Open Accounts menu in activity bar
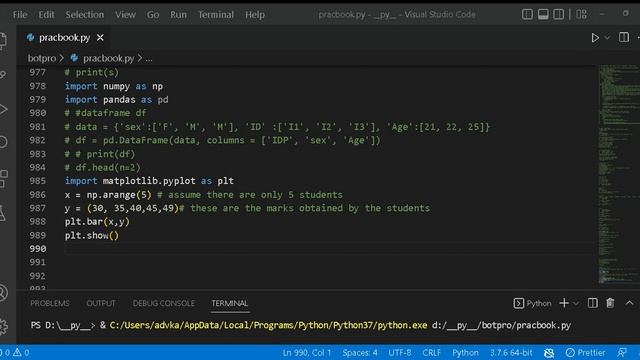Image resolution: width=640 pixels, height=360 pixels. point(2,292)
